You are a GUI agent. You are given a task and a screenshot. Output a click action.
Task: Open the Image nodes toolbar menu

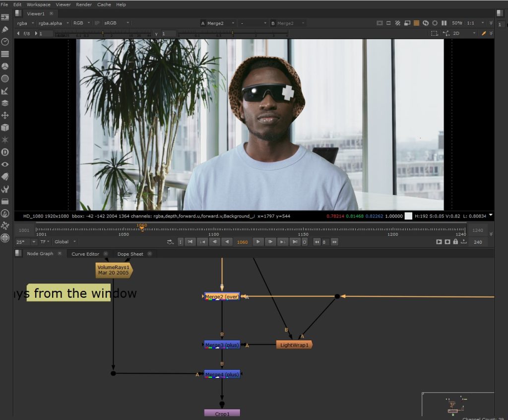5,17
